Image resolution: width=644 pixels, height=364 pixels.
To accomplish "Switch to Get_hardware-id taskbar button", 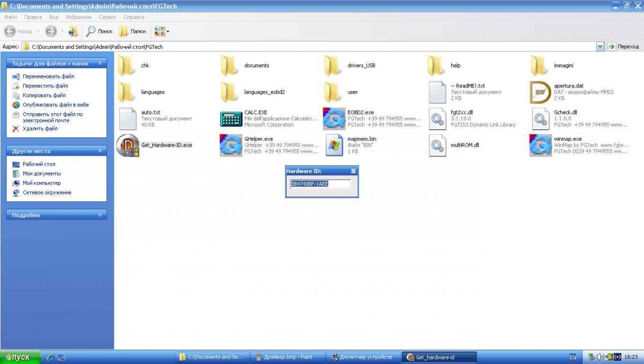I will pos(440,357).
